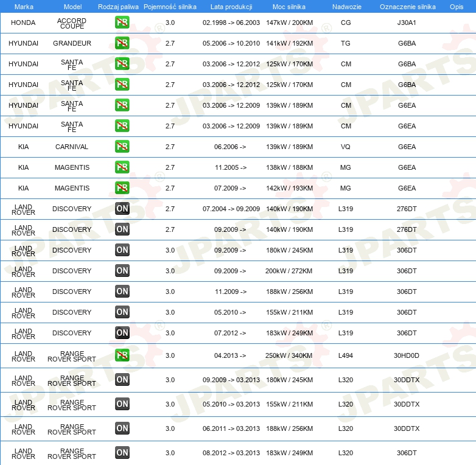Click body code L494

[346, 355]
